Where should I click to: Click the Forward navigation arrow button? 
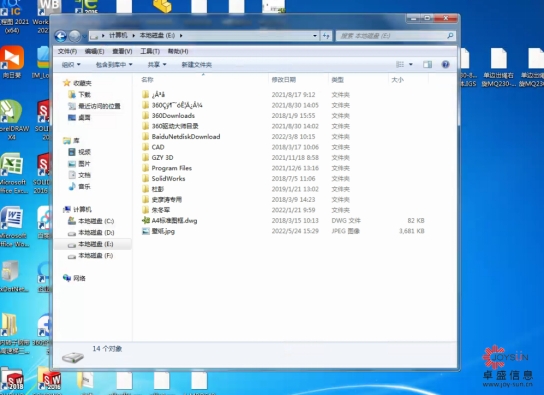tap(74, 36)
